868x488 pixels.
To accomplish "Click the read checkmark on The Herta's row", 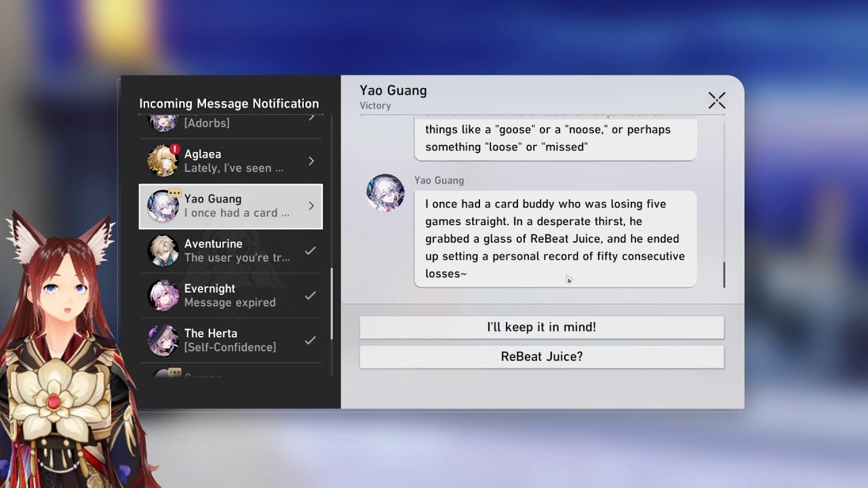I will (x=311, y=340).
